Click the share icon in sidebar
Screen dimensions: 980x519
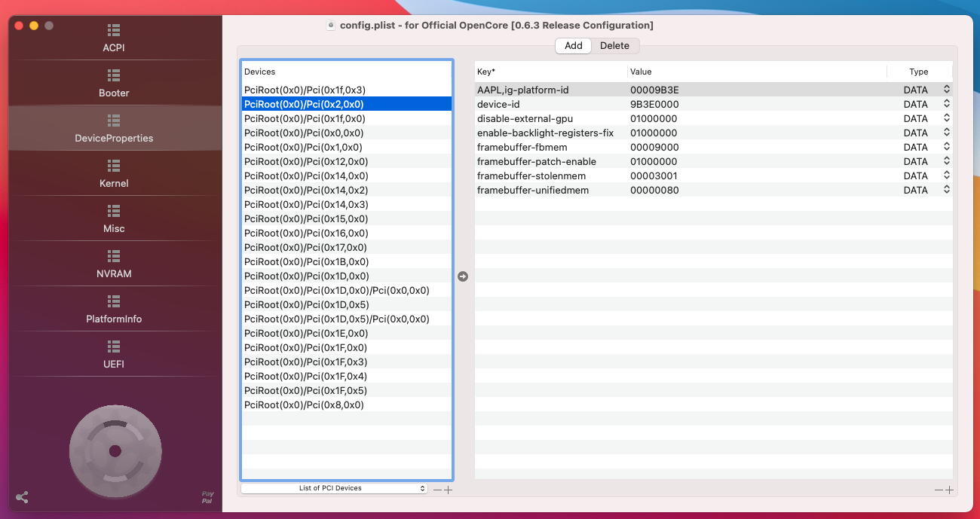click(23, 497)
